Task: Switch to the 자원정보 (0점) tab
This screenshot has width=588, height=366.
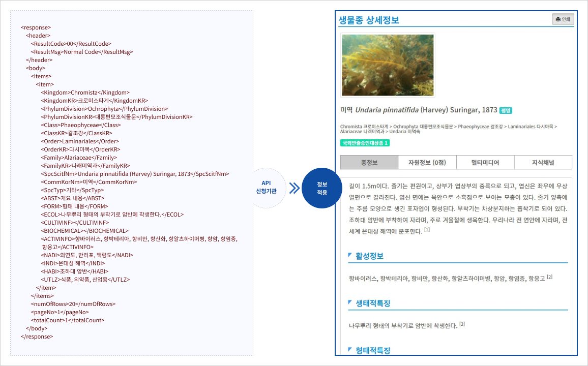Action: click(427, 163)
